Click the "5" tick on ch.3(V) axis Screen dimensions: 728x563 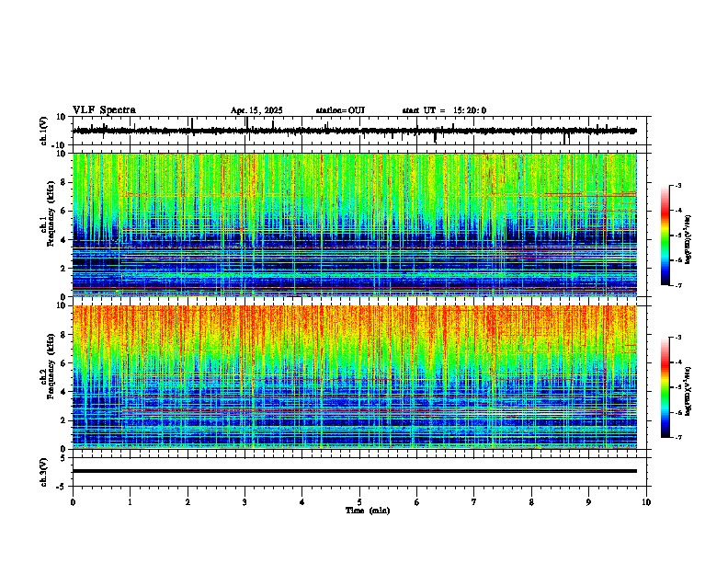point(64,458)
